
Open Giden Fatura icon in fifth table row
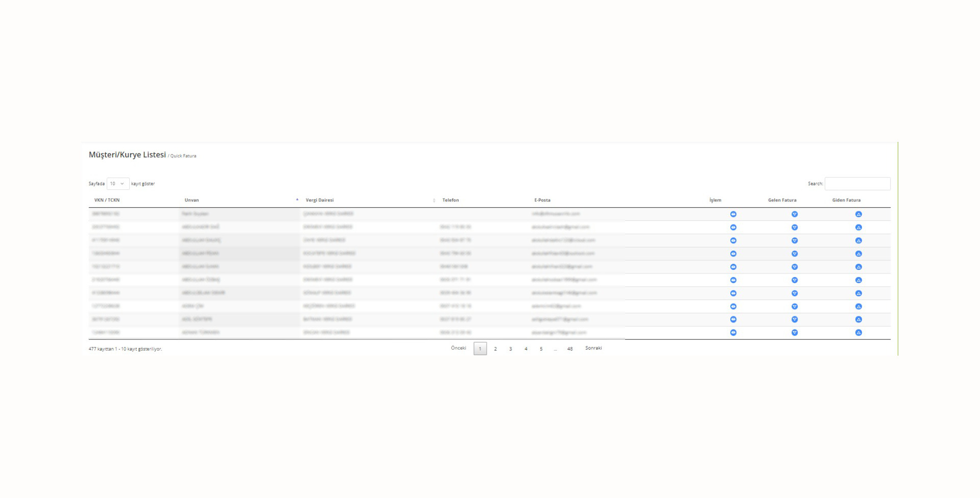pyautogui.click(x=858, y=267)
